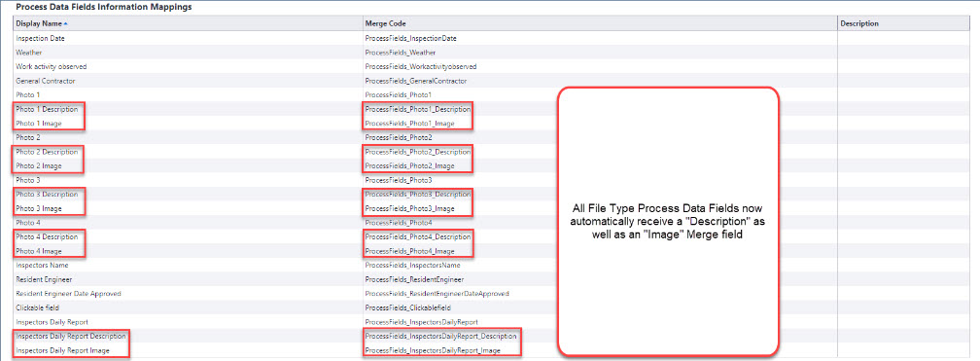This screenshot has width=980, height=361.
Task: Click merge code ProcessFields_Photo4_Description
Action: click(417, 236)
